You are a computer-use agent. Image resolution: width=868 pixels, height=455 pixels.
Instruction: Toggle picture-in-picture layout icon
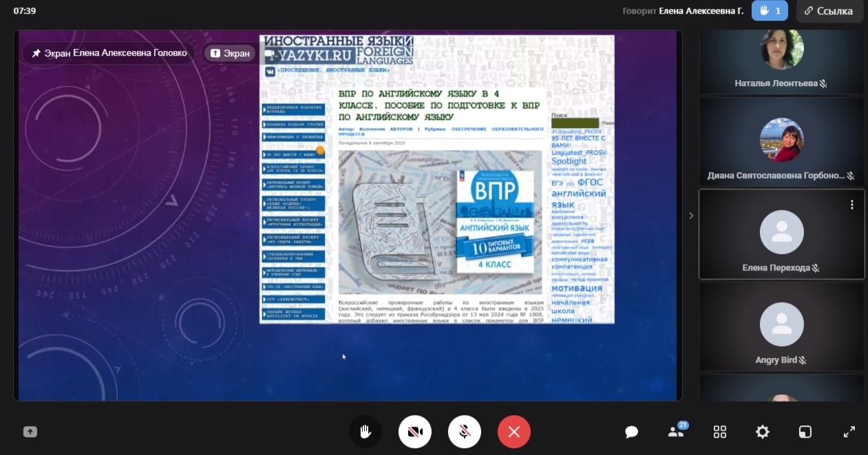(805, 432)
